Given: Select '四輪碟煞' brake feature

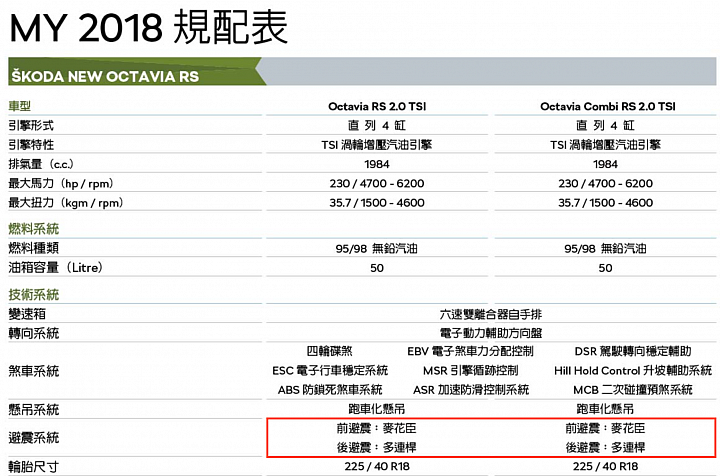Looking at the screenshot, I should [330, 351].
